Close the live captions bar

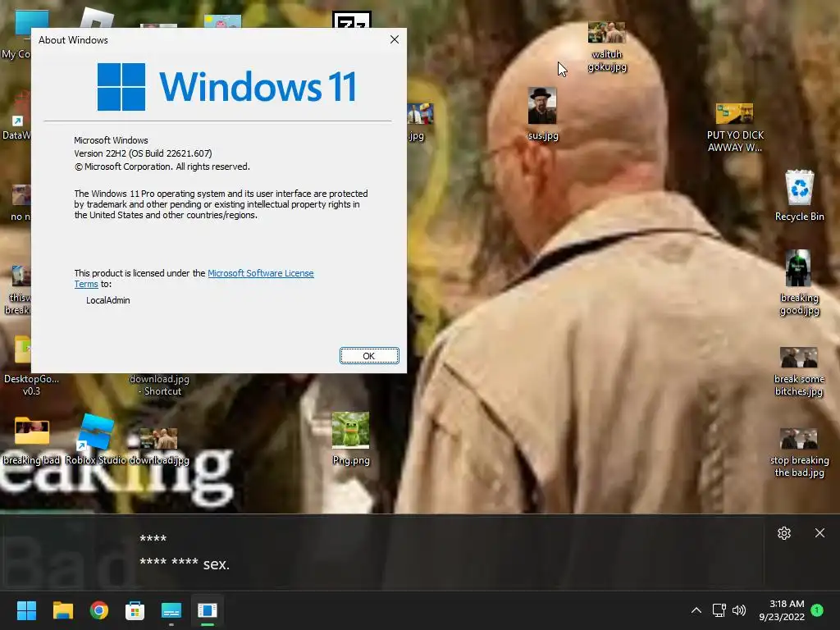(x=819, y=533)
